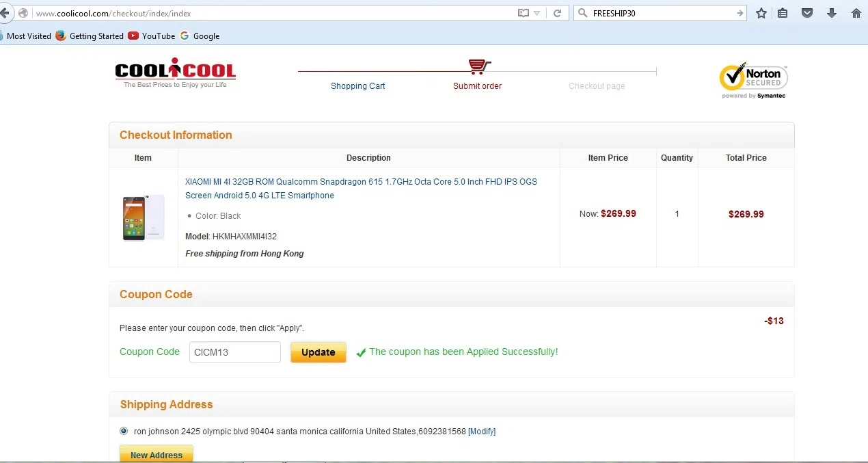Click the search go arrow
Viewport: 868px width, 463px height.
point(740,13)
